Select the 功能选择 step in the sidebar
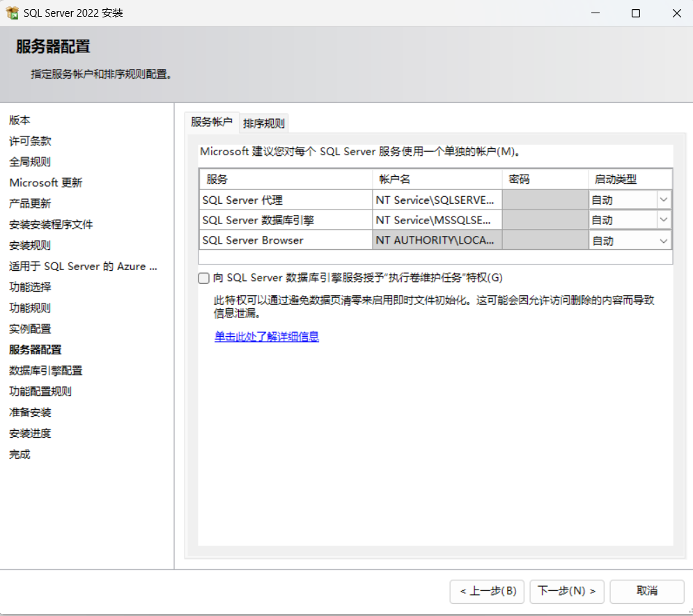Screen dimensions: 693x616 pyautogui.click(x=30, y=287)
